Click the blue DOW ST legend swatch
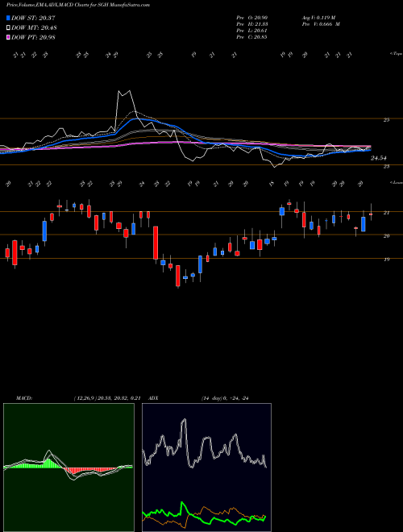The width and height of the screenshot is (403, 532). 9,18
